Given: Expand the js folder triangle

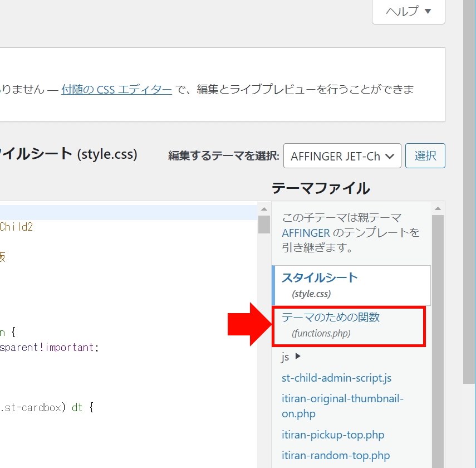Looking at the screenshot, I should point(298,357).
